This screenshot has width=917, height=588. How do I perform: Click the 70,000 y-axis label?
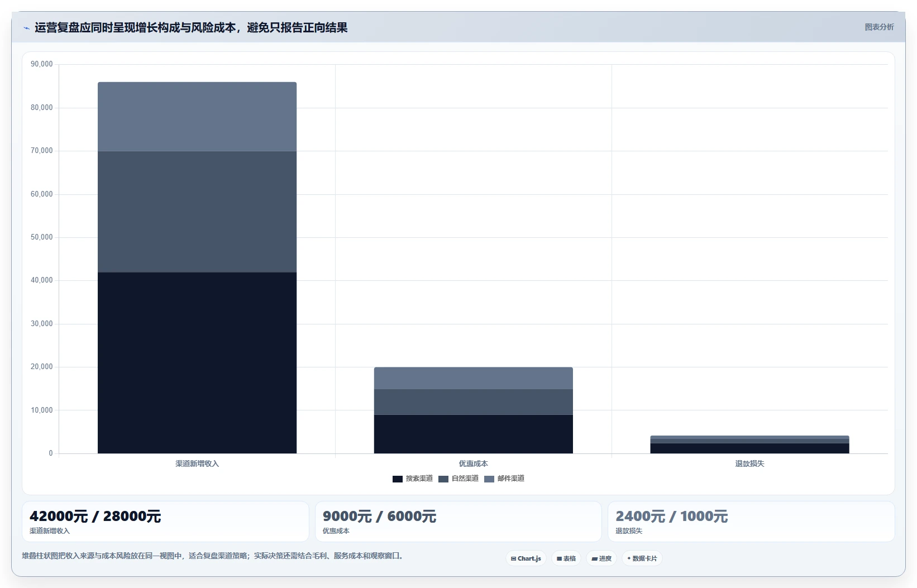pos(42,151)
